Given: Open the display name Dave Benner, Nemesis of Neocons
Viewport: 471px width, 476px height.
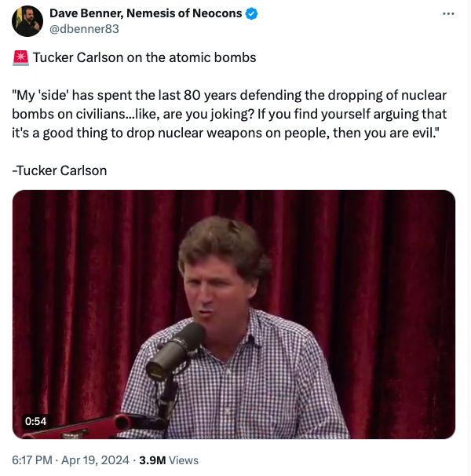Looking at the screenshot, I should pyautogui.click(x=145, y=13).
